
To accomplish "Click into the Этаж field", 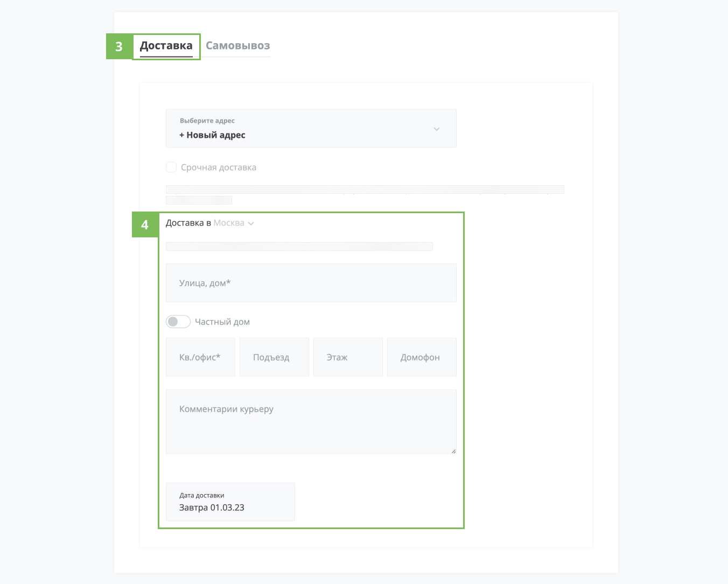I will pos(348,357).
